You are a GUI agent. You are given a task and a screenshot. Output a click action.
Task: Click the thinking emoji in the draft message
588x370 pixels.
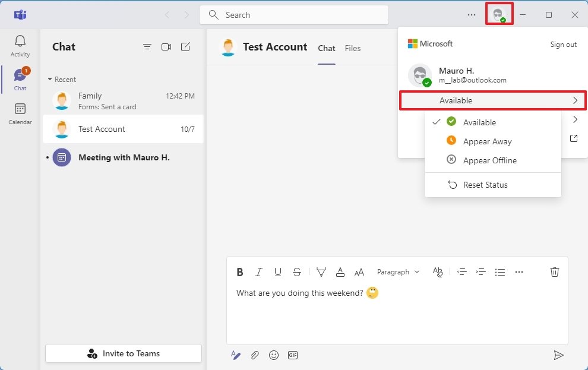(x=372, y=292)
